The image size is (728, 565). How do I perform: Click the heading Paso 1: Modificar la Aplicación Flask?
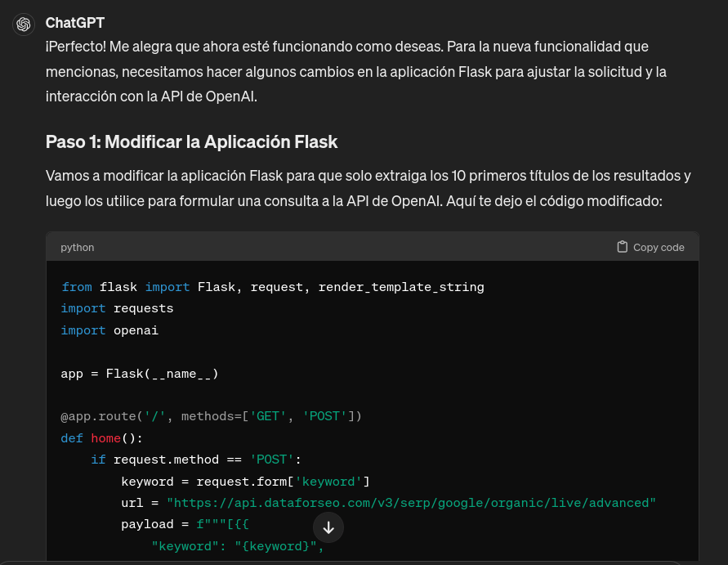tap(192, 141)
